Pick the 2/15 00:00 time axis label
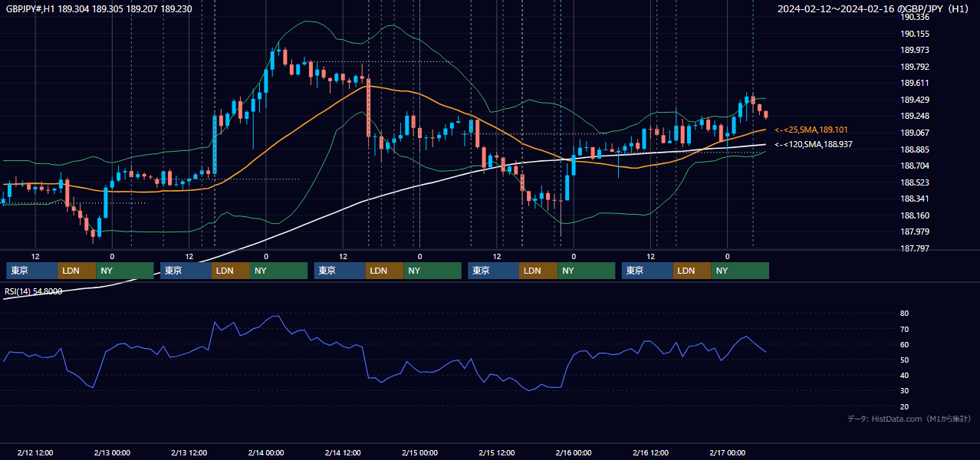The image size is (980, 460). tap(419, 452)
